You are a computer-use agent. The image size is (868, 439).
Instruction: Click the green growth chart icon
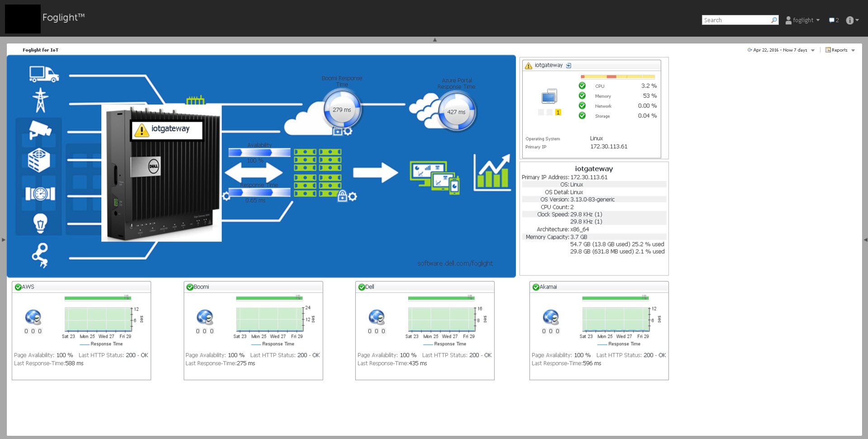(492, 172)
